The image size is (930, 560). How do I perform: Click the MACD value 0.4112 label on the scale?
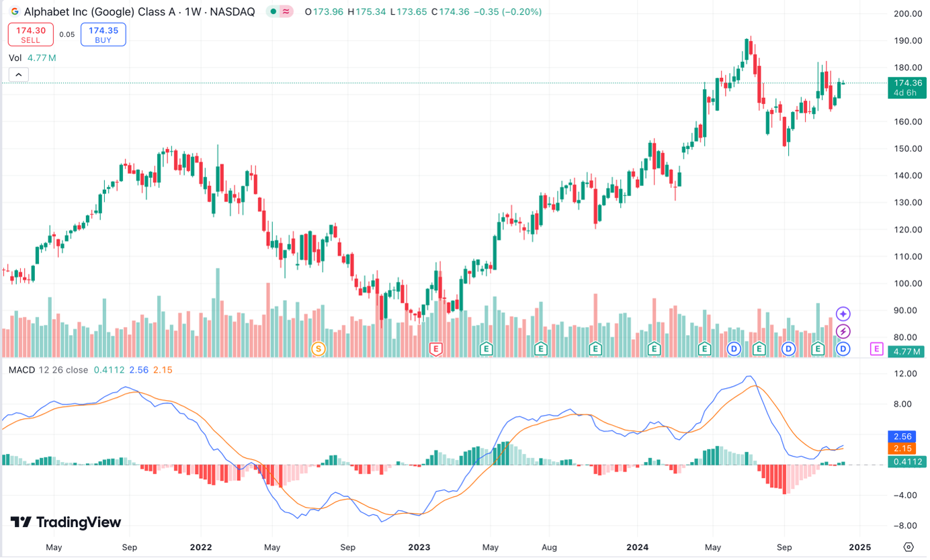click(x=906, y=463)
